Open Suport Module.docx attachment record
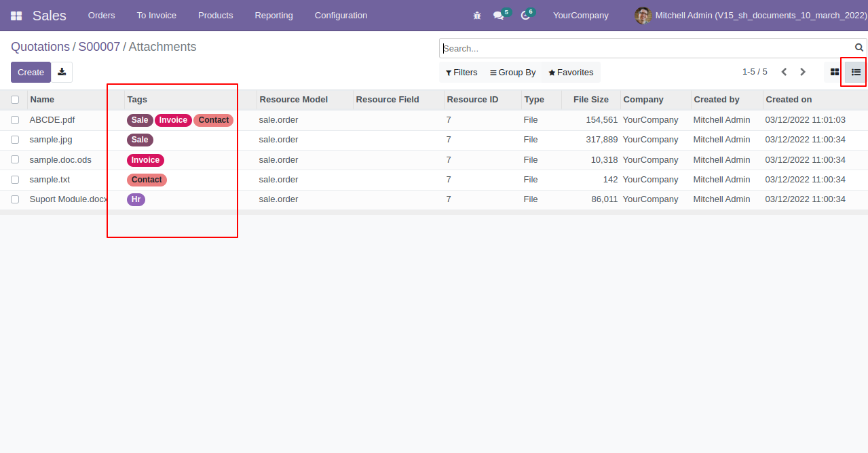868x453 pixels. click(69, 199)
